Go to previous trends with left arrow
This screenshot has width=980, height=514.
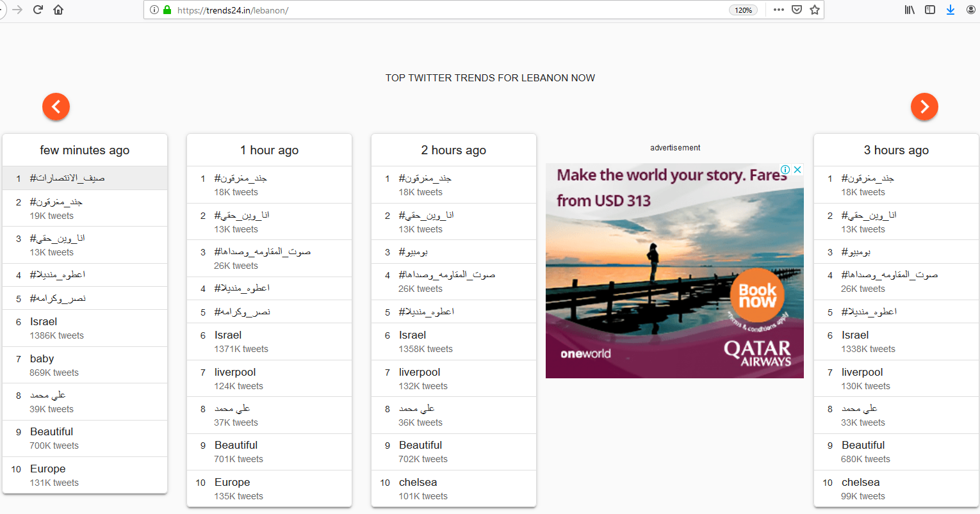[x=56, y=106]
